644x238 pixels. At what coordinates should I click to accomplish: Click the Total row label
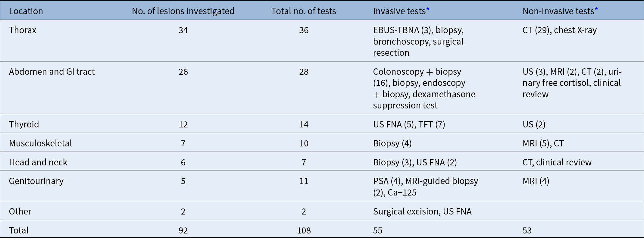coord(19,230)
